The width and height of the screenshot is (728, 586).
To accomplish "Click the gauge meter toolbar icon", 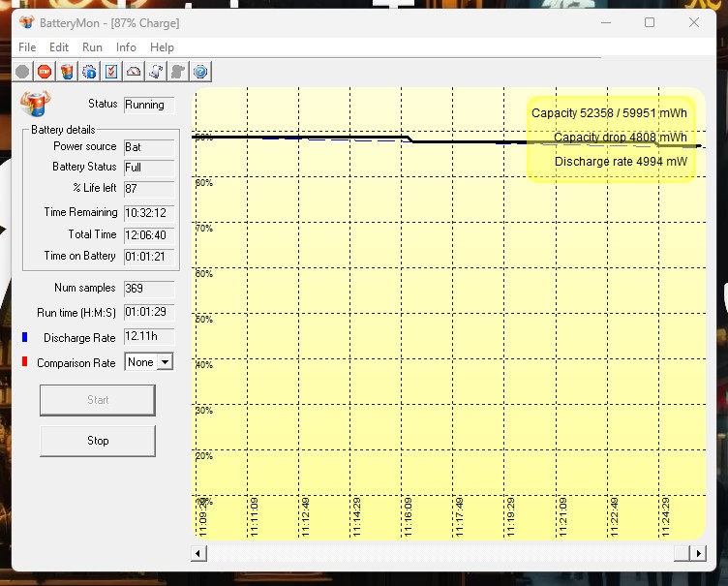I will pos(134,72).
